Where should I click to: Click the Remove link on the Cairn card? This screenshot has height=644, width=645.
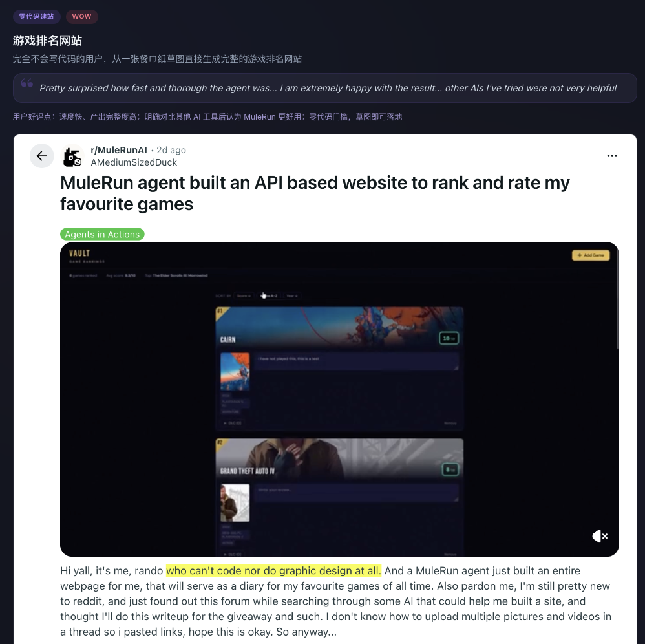tap(450, 423)
